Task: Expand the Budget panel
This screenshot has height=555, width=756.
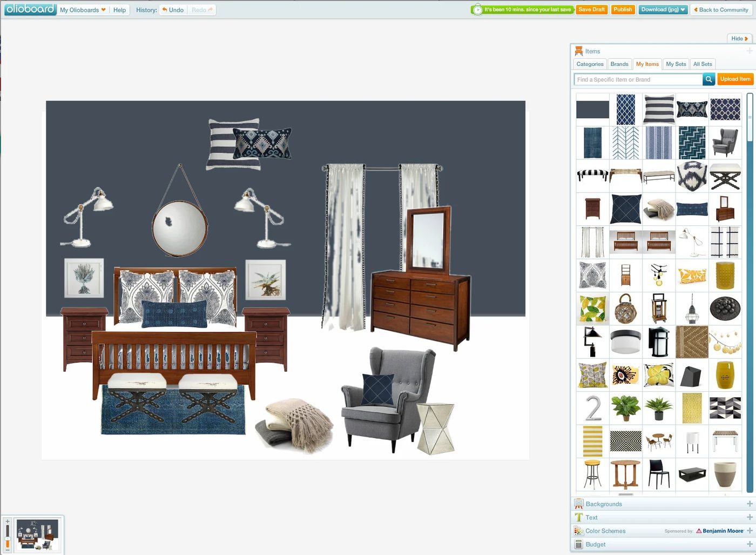Action: coord(663,544)
